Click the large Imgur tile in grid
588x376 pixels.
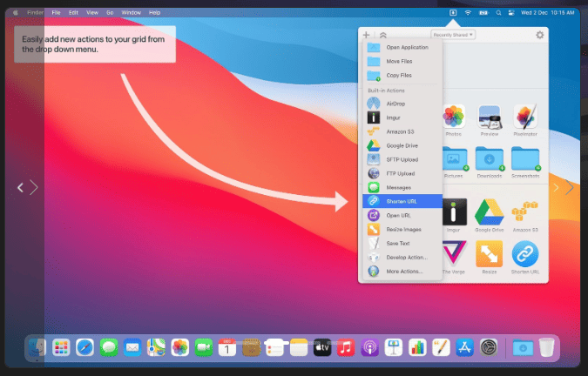[x=455, y=212]
